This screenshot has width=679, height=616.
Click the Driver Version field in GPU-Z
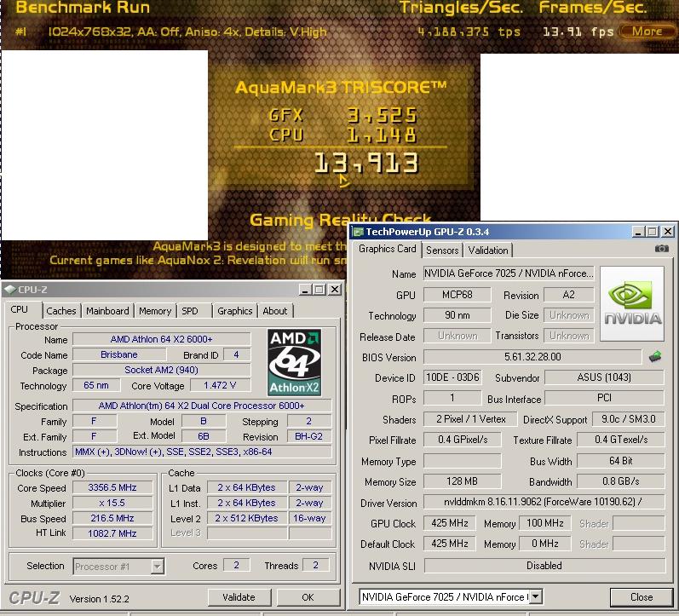point(544,502)
